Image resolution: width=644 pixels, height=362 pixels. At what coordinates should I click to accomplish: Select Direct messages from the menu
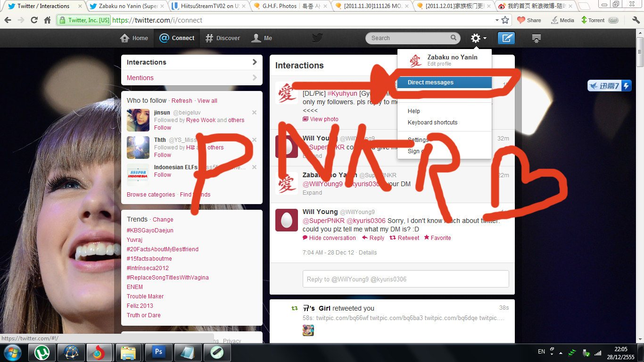445,82
